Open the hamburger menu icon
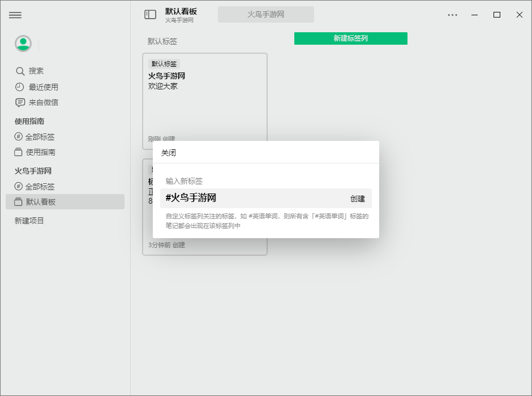Viewport: 532px width, 396px height. [x=15, y=15]
